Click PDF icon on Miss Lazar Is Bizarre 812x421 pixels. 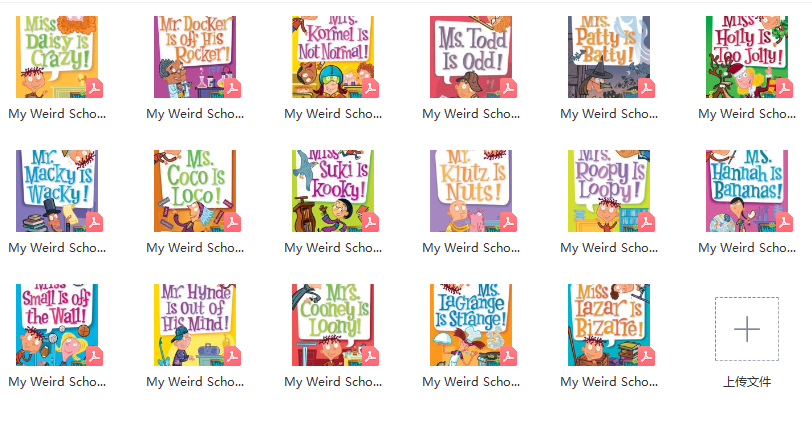click(x=646, y=357)
